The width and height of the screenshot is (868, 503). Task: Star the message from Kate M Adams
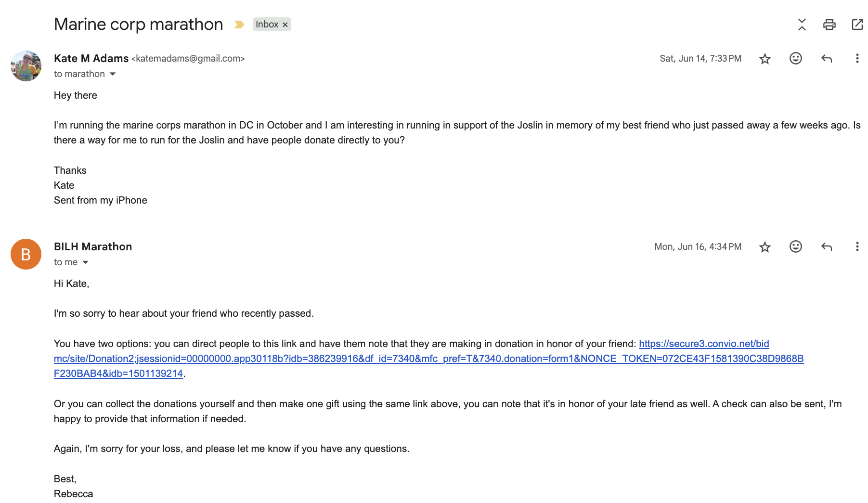tap(764, 59)
